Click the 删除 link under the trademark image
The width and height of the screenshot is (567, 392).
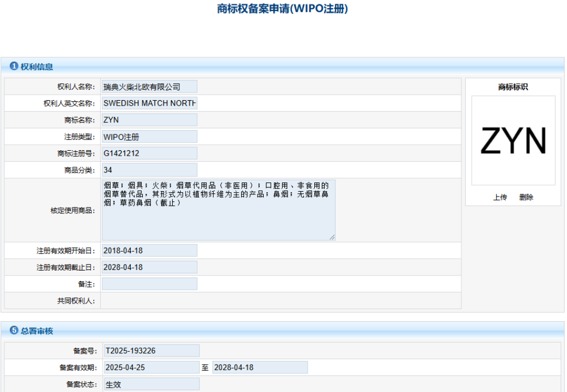click(526, 198)
